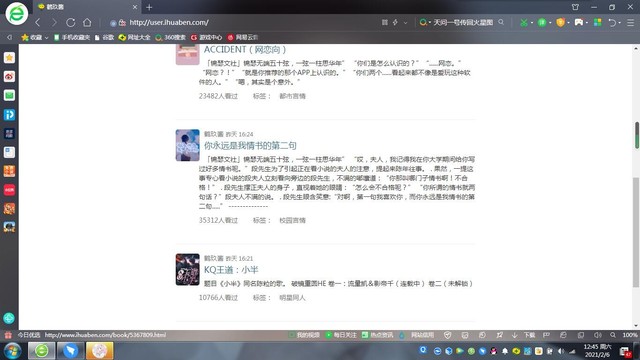Open the skin (shirt) icon in the title bar
This screenshot has height=360, width=640.
coord(576,7)
